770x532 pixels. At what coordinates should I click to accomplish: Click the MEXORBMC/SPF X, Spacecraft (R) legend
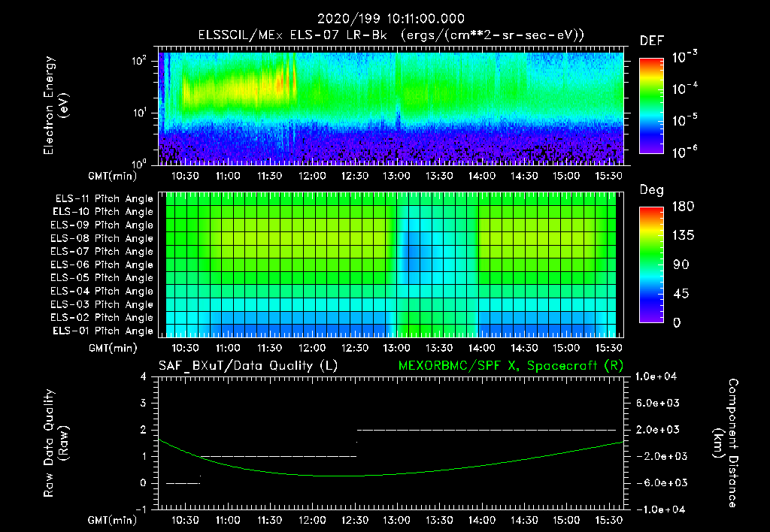[x=511, y=366]
